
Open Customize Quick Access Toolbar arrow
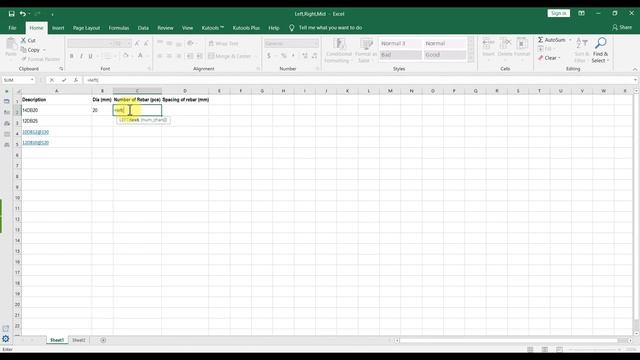tap(52, 14)
